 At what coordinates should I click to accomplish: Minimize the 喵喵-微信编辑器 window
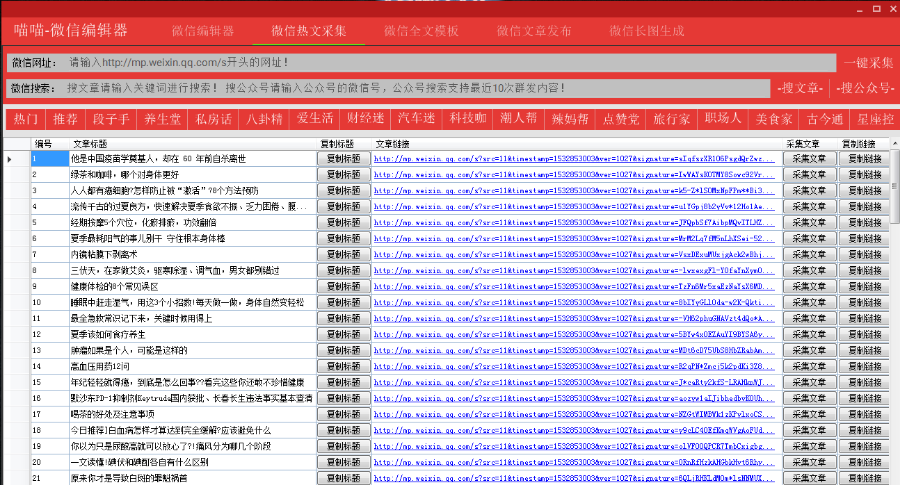tap(860, 9)
